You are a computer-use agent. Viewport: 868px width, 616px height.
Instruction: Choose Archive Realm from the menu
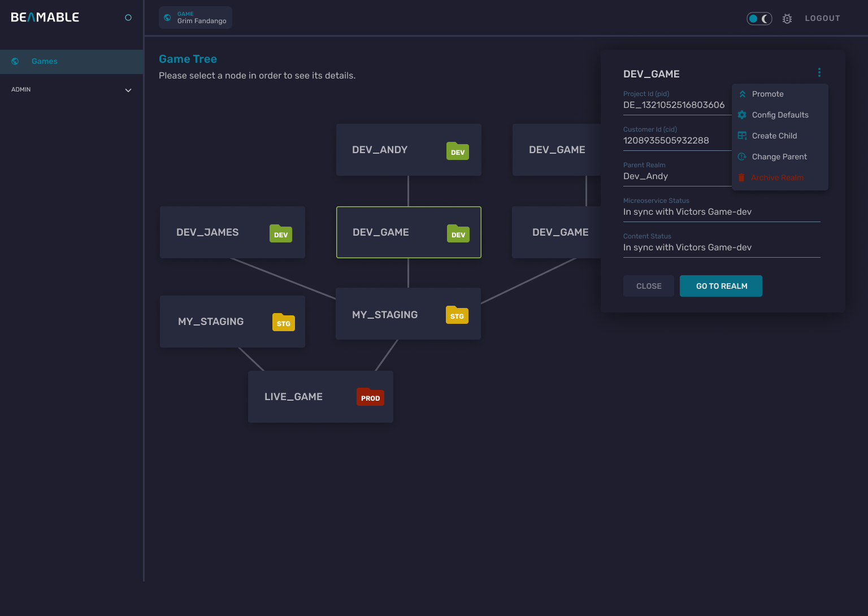tap(778, 177)
